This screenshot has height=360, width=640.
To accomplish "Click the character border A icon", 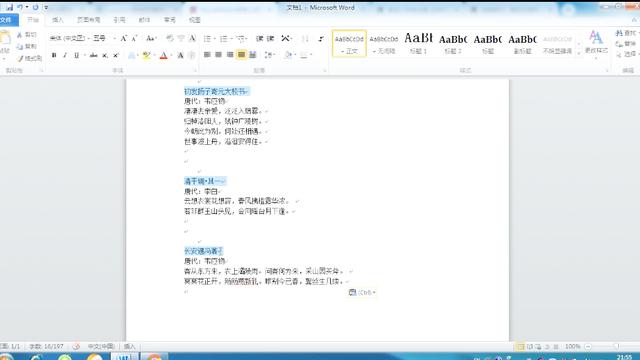I will point(192,38).
